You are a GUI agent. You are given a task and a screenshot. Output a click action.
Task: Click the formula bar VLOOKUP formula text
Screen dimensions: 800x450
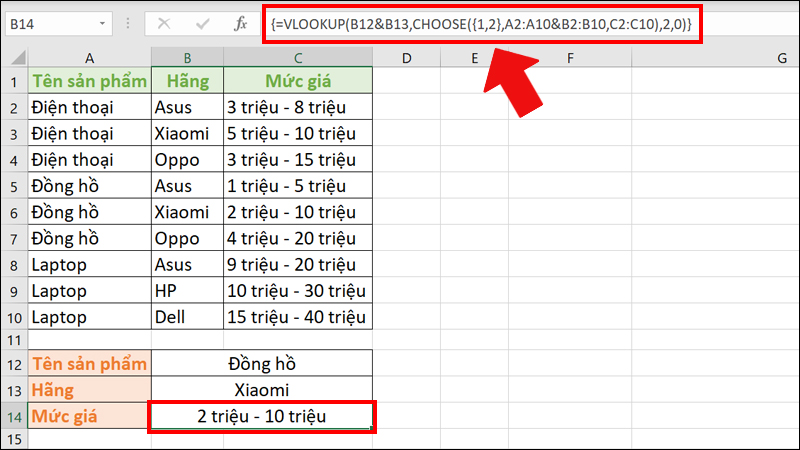click(481, 24)
